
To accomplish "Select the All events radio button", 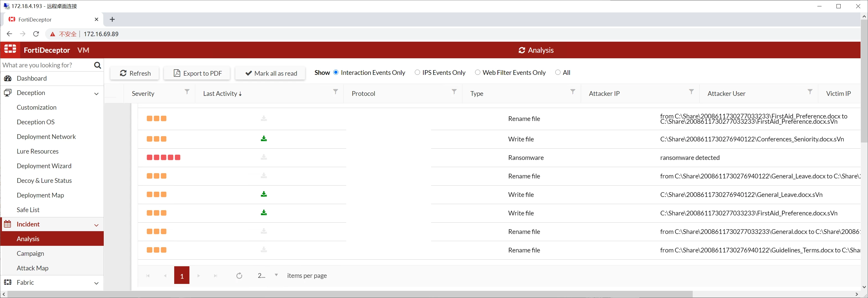I will pos(558,72).
